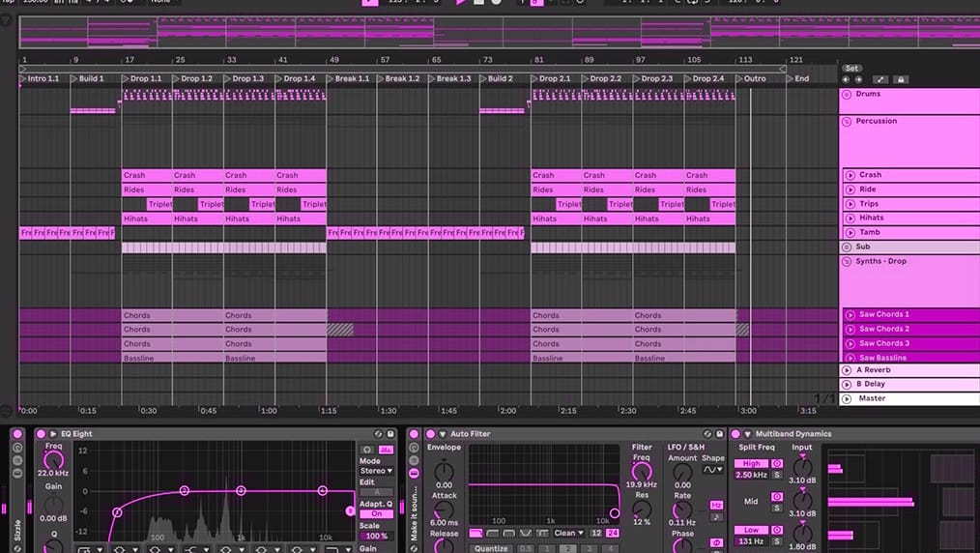Collapse the Synths - Drop group

[x=847, y=262]
